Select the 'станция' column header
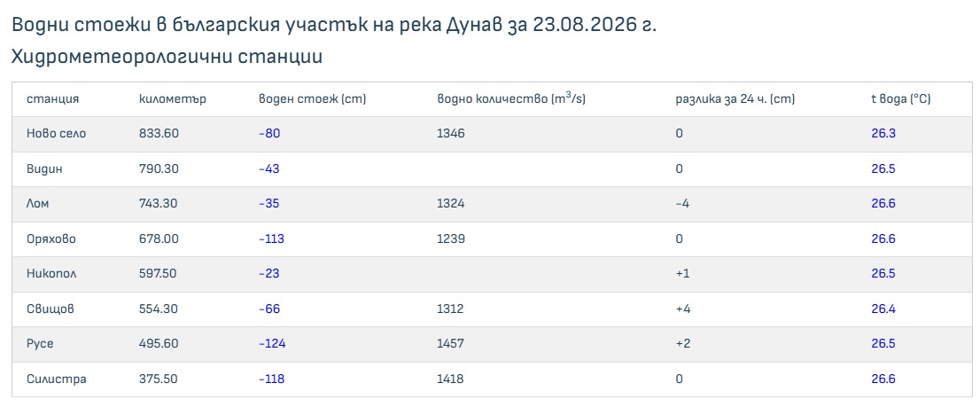The width and height of the screenshot is (980, 407). [52, 98]
